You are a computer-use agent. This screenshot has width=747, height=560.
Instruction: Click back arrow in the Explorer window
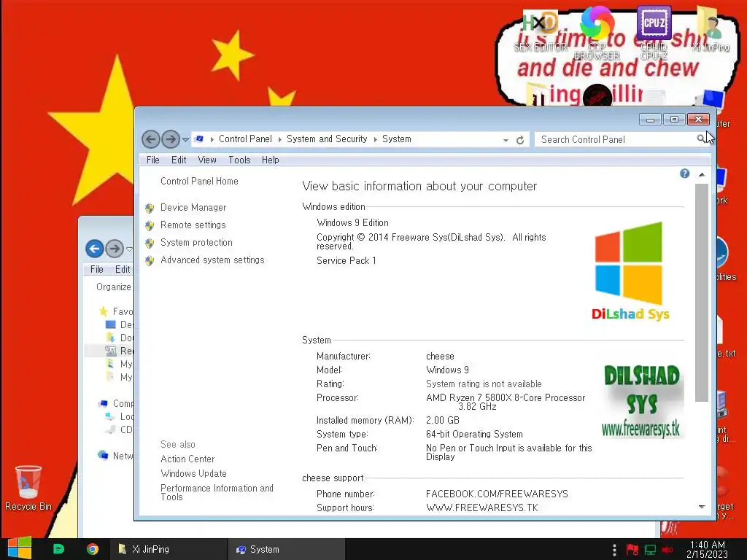94,248
